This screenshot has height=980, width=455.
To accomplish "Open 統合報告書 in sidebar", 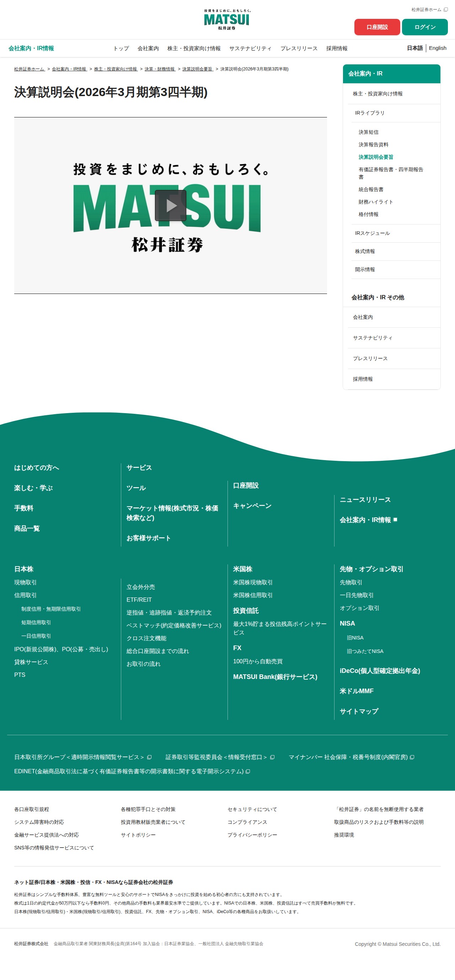I will click(371, 189).
